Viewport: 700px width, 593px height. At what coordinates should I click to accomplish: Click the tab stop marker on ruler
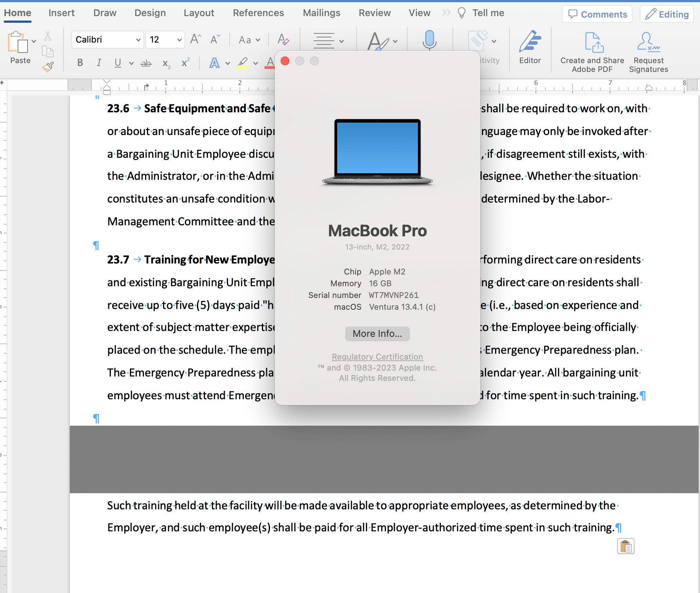click(147, 87)
